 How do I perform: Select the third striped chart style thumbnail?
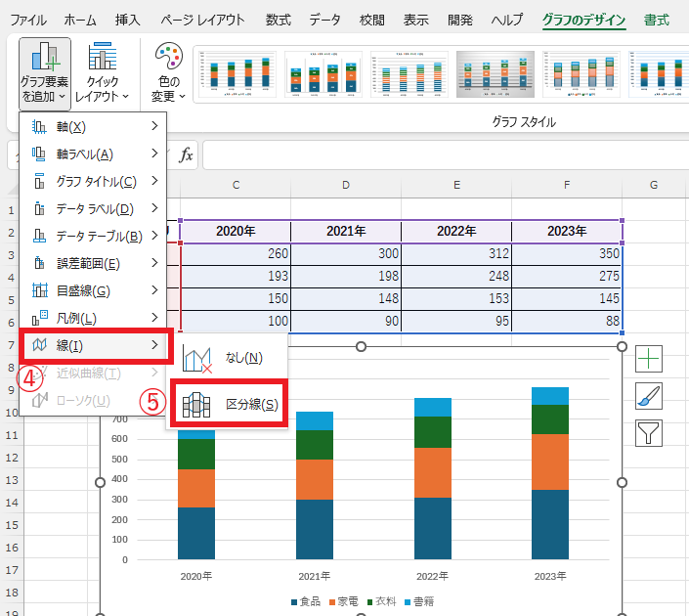pos(409,74)
